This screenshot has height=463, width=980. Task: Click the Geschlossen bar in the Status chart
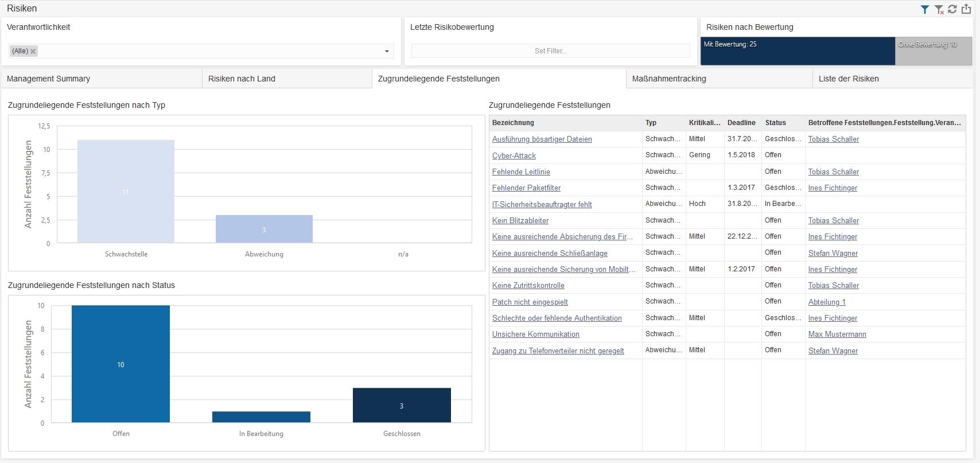tap(402, 405)
